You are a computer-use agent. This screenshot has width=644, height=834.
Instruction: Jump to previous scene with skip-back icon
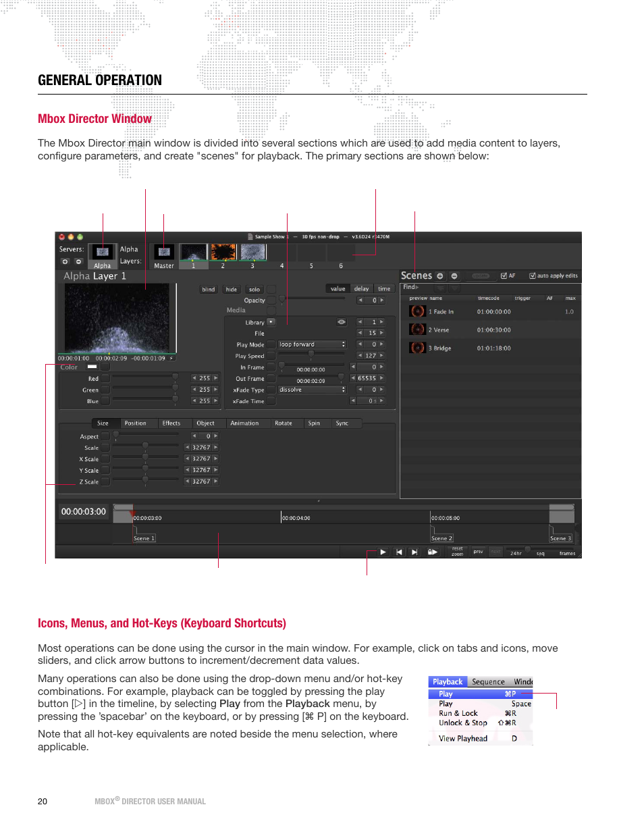point(399,552)
